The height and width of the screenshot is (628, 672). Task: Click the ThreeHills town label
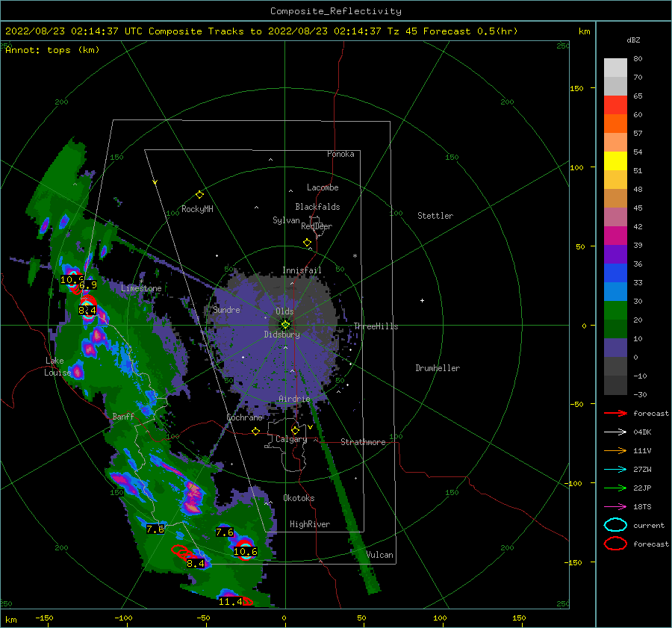click(376, 326)
